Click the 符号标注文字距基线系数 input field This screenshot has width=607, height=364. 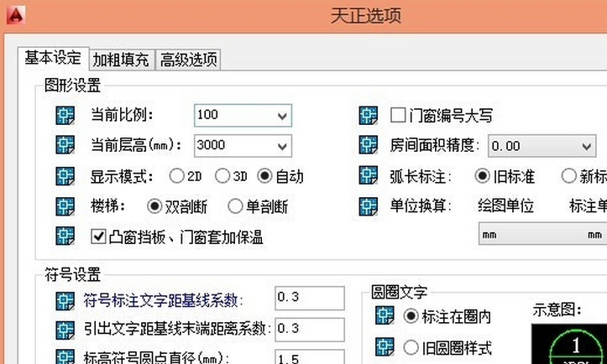click(310, 298)
